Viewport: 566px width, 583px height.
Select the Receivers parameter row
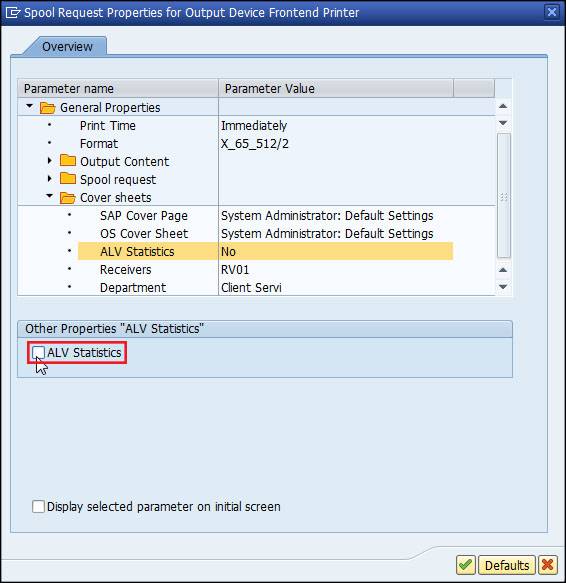pyautogui.click(x=257, y=269)
